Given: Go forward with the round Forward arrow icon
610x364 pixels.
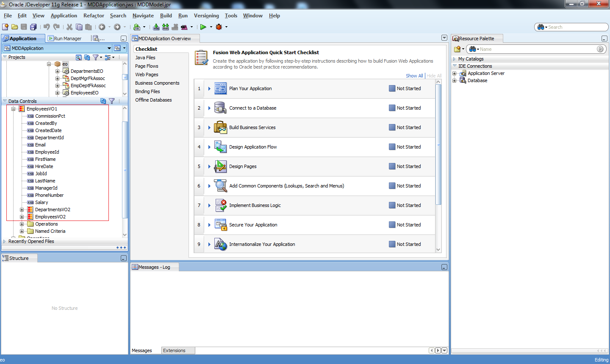Looking at the screenshot, I should [x=117, y=27].
